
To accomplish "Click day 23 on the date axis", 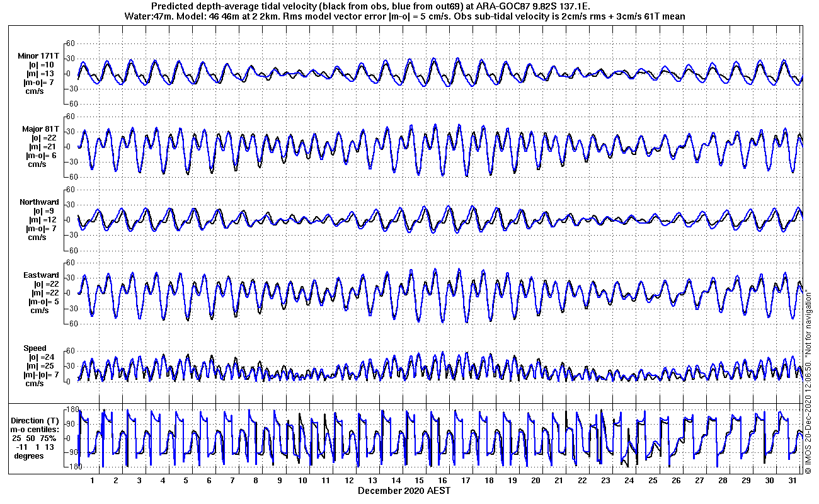I will point(605,480).
